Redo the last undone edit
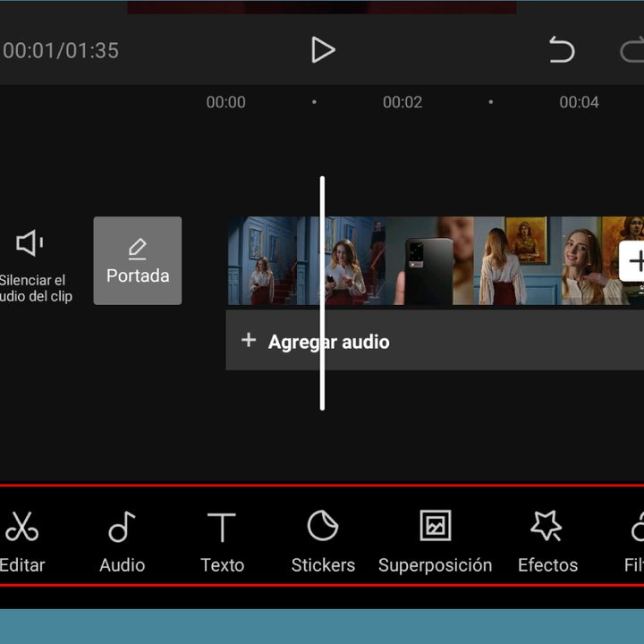The image size is (644, 644). (x=632, y=50)
